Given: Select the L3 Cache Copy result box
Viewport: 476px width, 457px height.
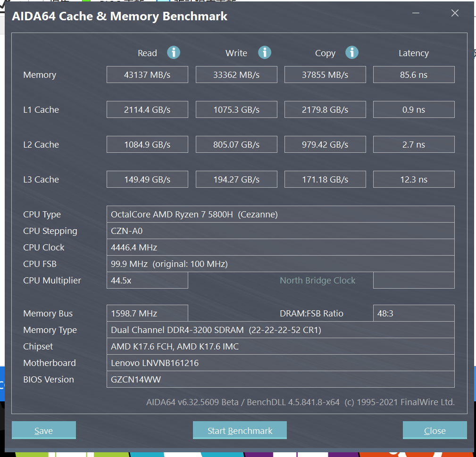Looking at the screenshot, I should tap(325, 179).
